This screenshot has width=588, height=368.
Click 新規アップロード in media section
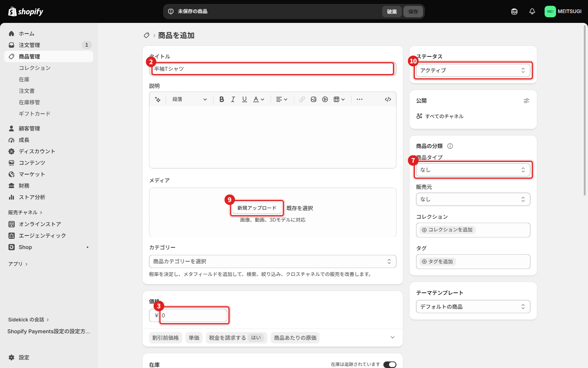[x=257, y=208]
